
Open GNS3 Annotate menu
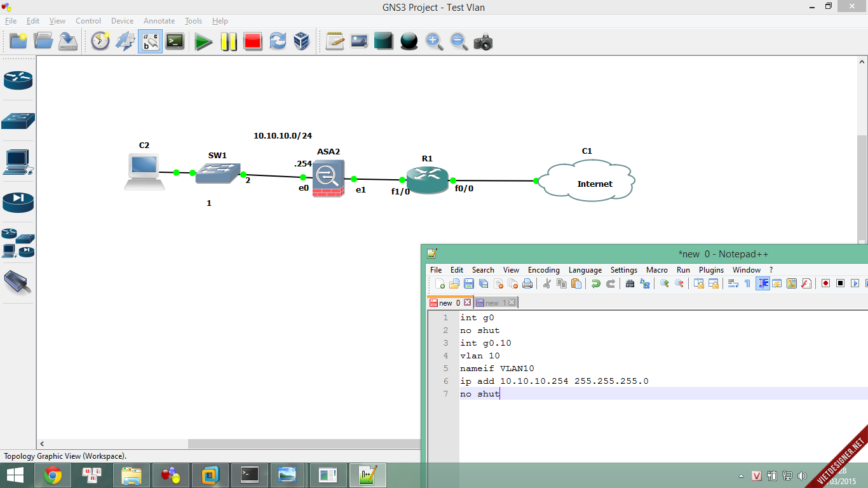coord(159,21)
